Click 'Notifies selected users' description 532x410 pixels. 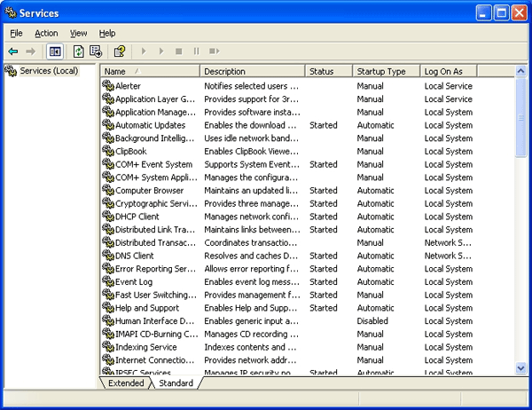point(252,86)
